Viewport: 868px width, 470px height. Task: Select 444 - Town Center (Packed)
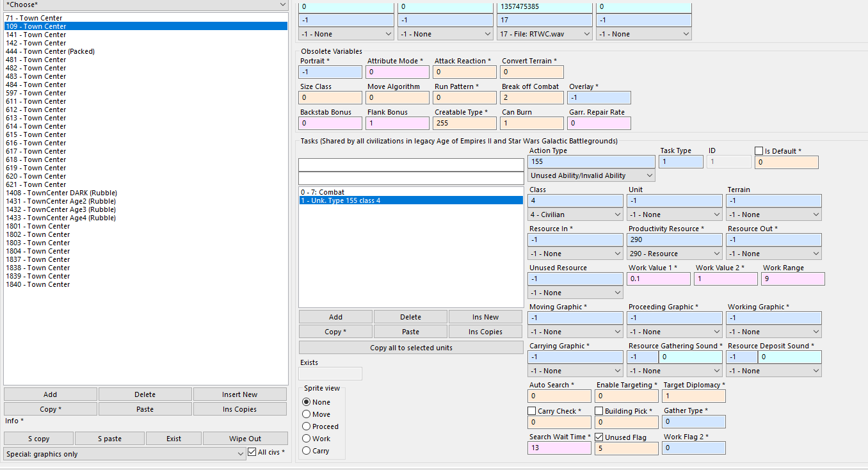pyautogui.click(x=146, y=51)
